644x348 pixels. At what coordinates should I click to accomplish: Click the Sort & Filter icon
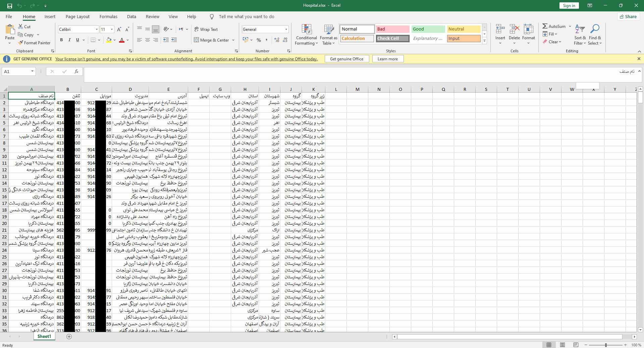(x=580, y=30)
